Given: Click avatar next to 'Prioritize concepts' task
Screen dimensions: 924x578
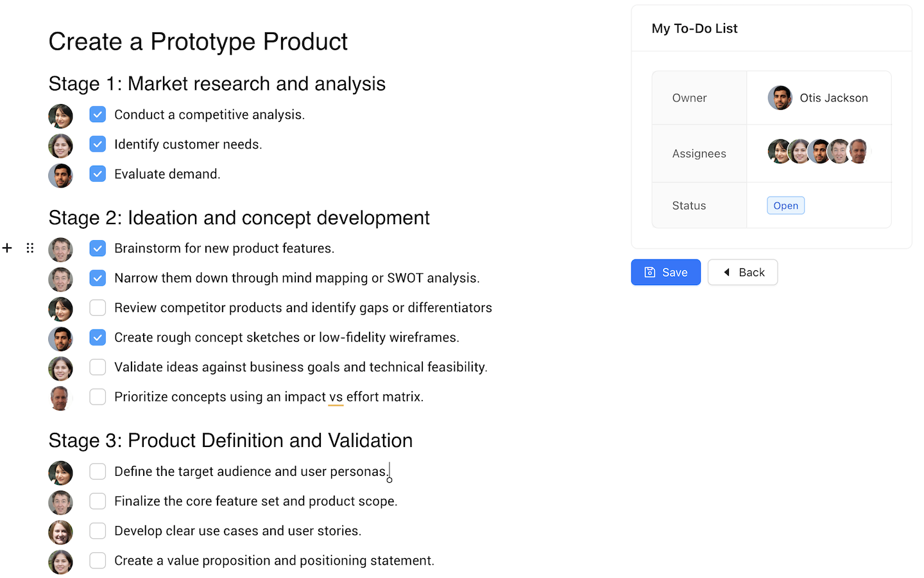Looking at the screenshot, I should click(x=60, y=398).
